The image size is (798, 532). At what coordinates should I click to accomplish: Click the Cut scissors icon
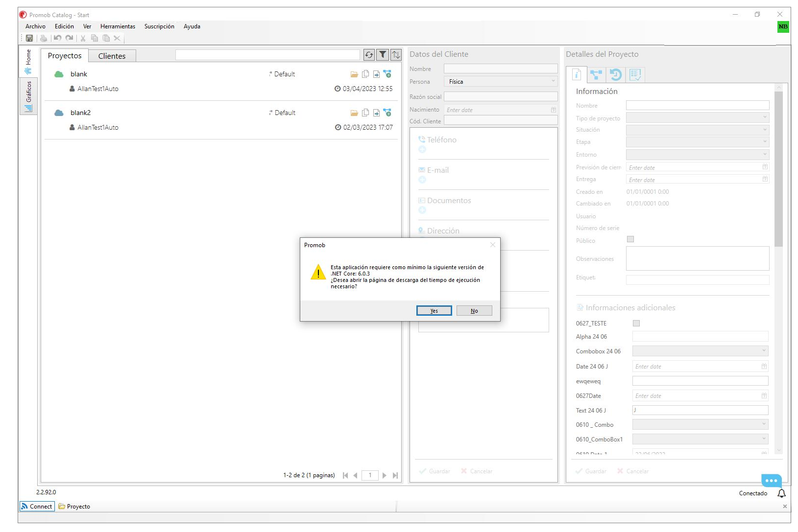83,38
